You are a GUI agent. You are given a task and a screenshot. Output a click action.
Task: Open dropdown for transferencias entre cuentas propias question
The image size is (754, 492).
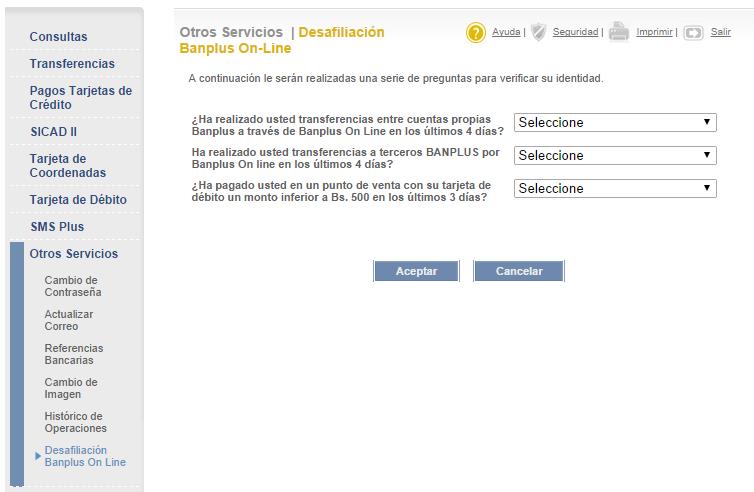point(615,122)
